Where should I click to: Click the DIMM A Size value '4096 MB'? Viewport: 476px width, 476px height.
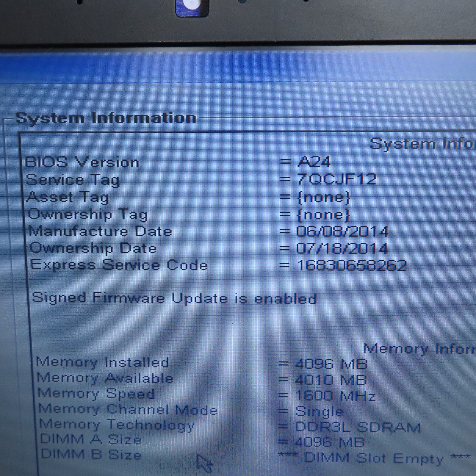330,442
